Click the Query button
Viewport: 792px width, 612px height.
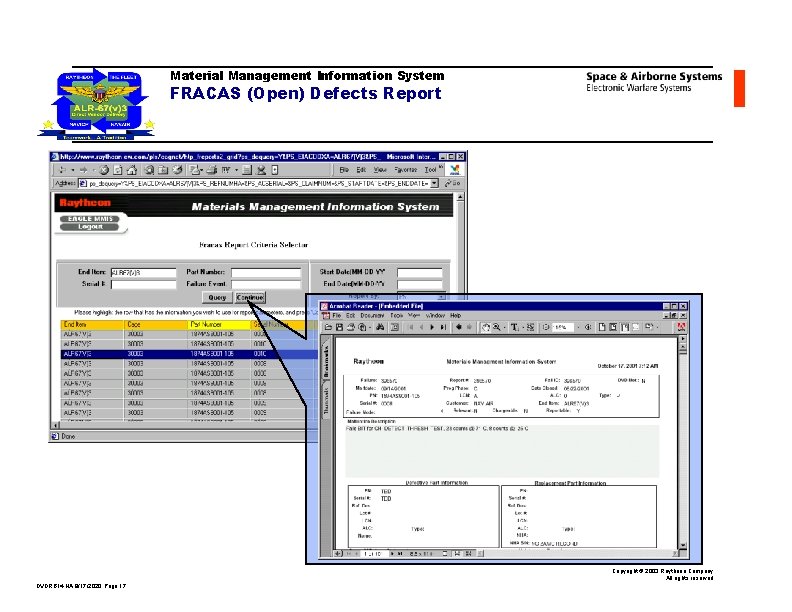pos(217,297)
